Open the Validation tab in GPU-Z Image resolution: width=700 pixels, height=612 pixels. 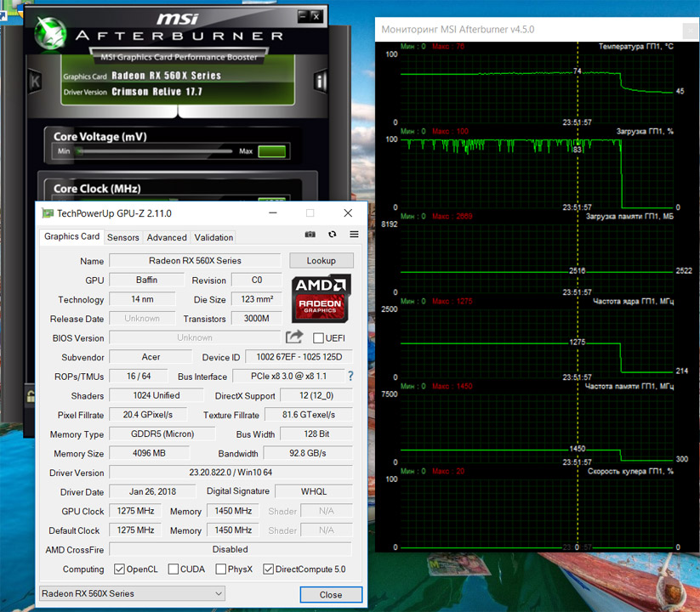point(213,237)
